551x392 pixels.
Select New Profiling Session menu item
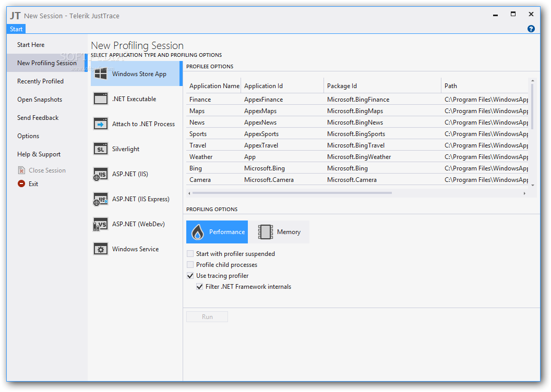(47, 63)
